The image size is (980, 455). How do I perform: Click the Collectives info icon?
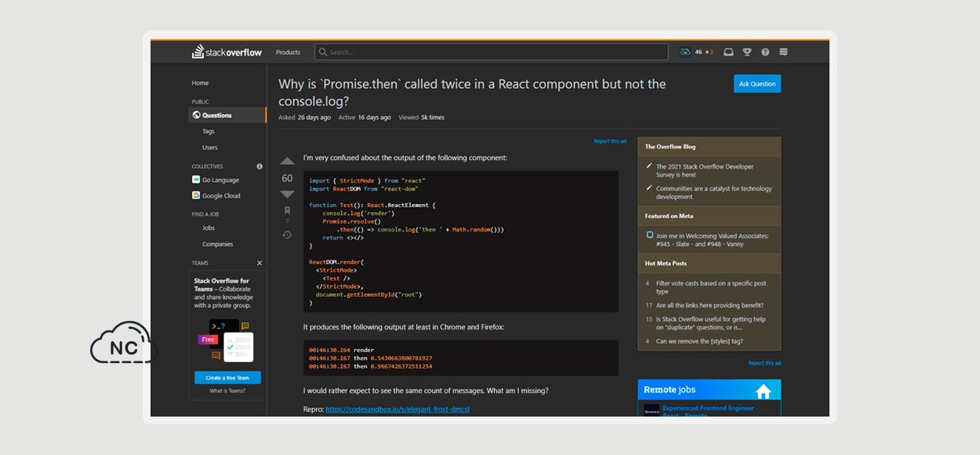[260, 166]
